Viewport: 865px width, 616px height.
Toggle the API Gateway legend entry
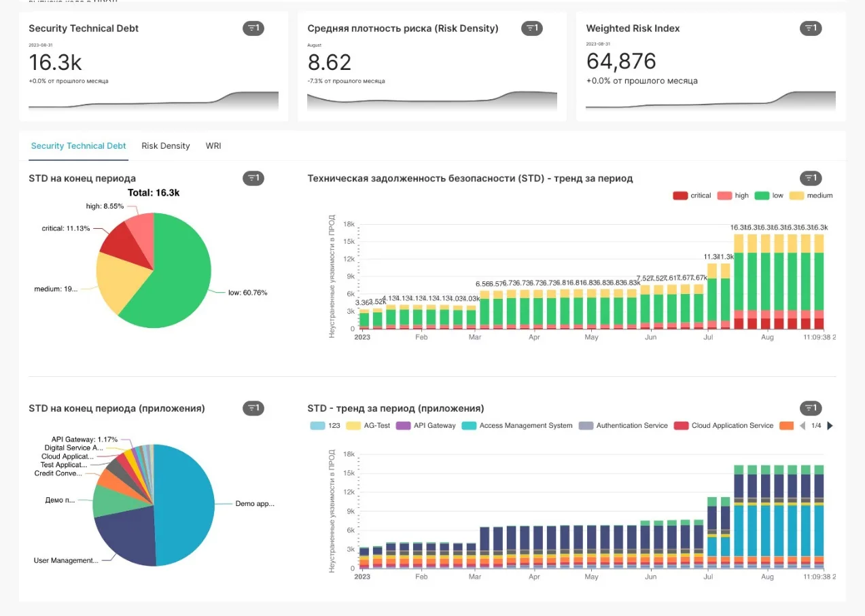[x=425, y=426]
